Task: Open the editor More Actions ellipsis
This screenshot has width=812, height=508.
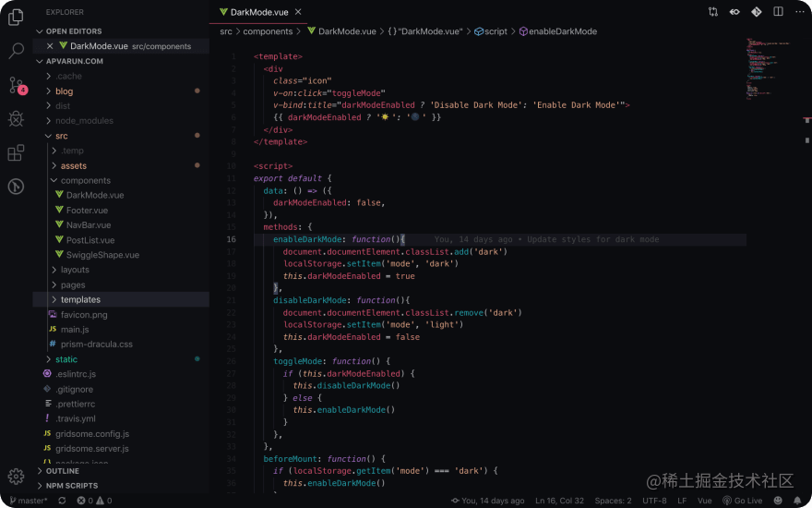Action: [800, 12]
